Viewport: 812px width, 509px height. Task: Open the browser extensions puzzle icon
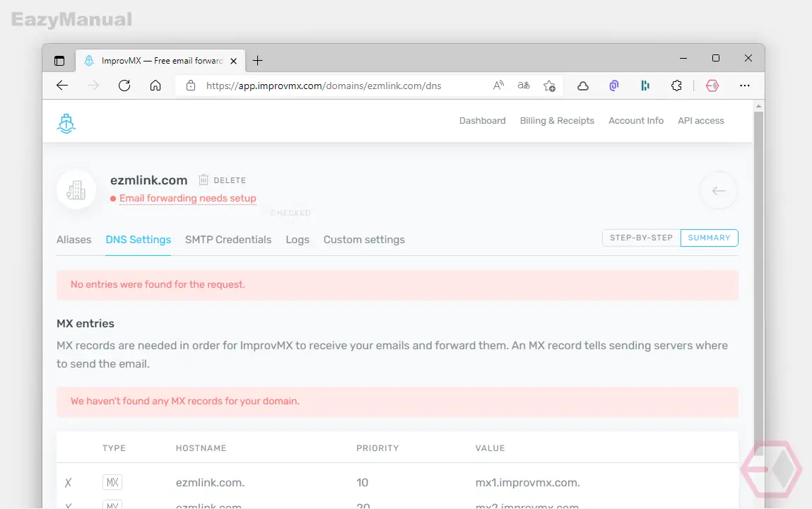(x=676, y=86)
